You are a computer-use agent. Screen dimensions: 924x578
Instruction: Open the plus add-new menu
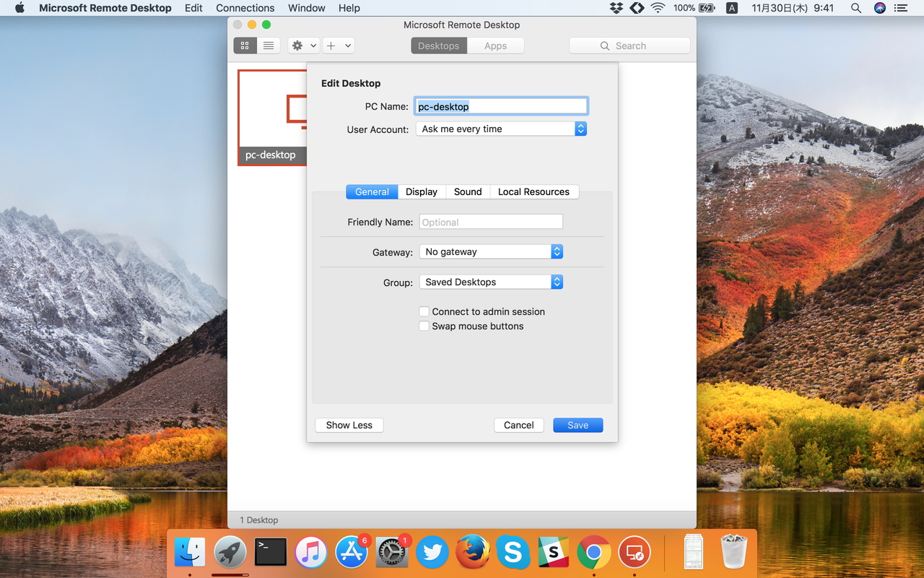coord(338,46)
